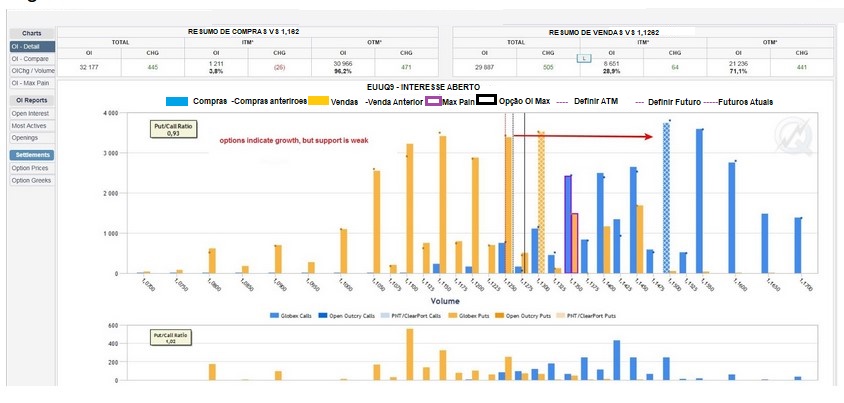Click the black Opção OI Max legend box
The height and width of the screenshot is (403, 844).
485,101
